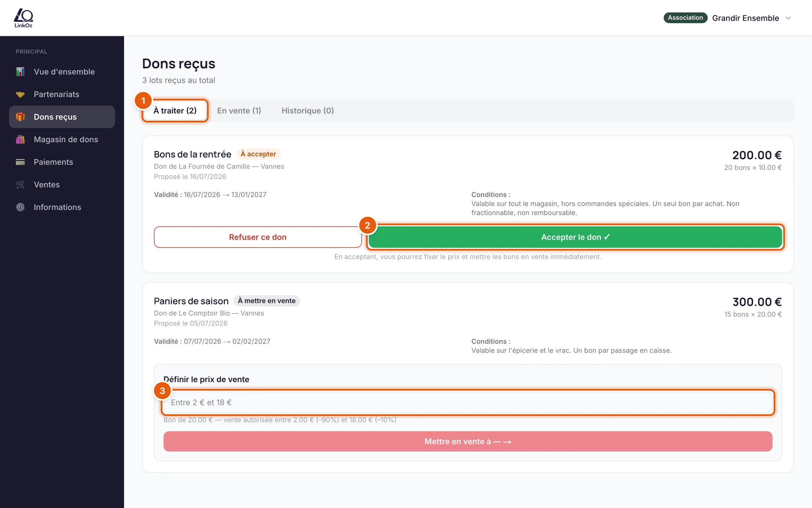
Task: Click the 'Valable sur tout le magasin' conditions
Action: point(605,208)
